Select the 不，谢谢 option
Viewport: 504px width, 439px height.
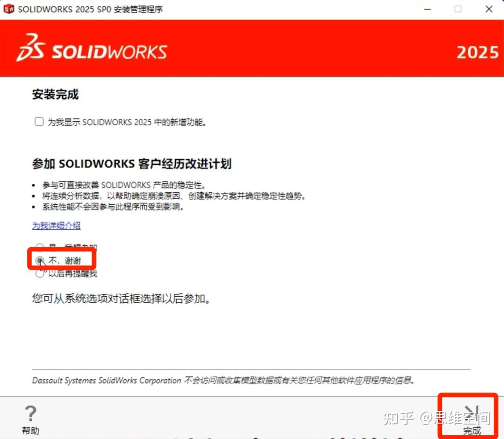40,260
